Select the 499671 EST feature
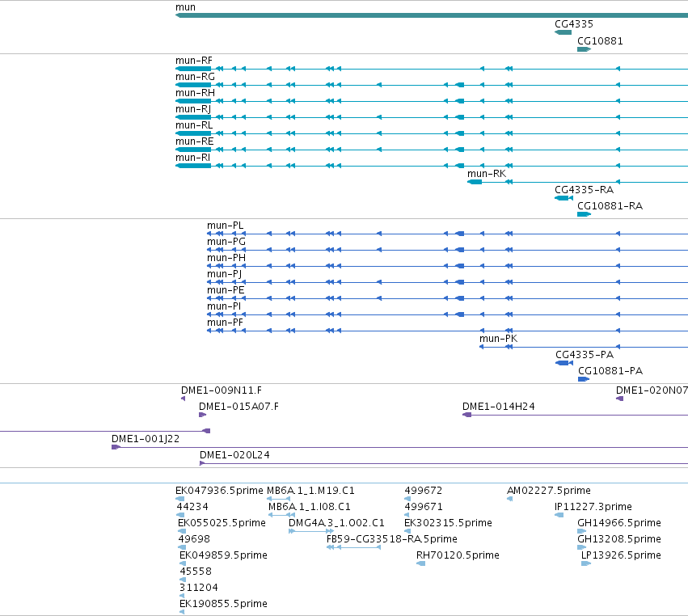The height and width of the screenshot is (616, 688). click(x=407, y=515)
